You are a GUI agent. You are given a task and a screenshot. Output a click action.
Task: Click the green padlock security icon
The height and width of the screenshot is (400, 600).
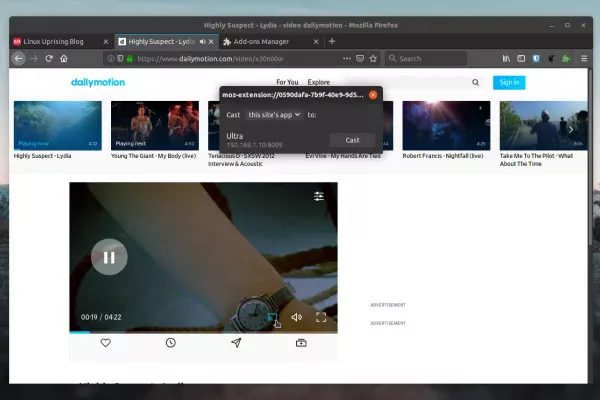[x=130, y=59]
